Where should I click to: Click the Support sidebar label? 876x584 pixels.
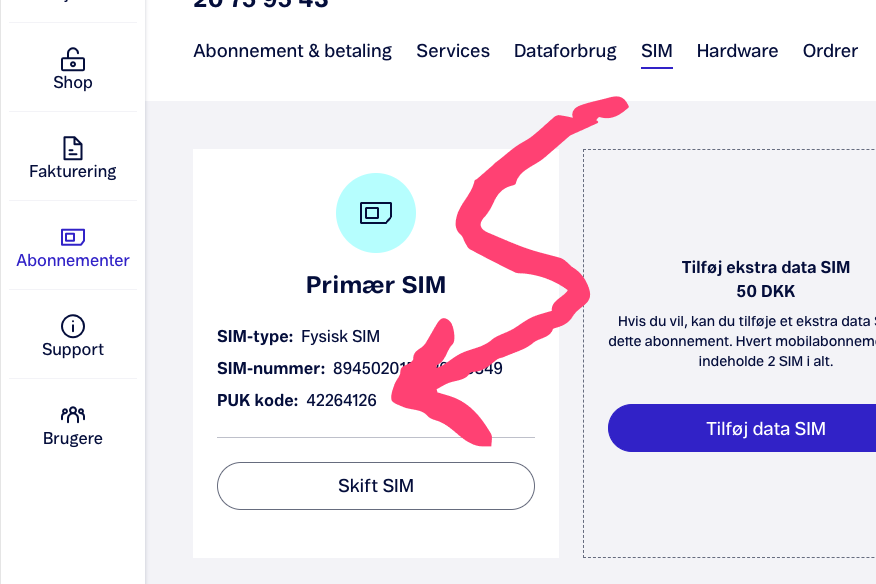(x=73, y=349)
